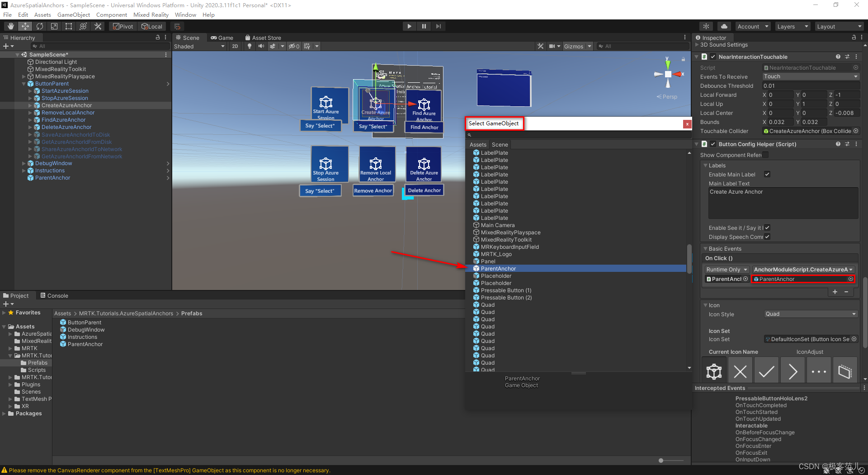Toggle scene grid visibility icon
The width and height of the screenshot is (868, 475).
307,46
